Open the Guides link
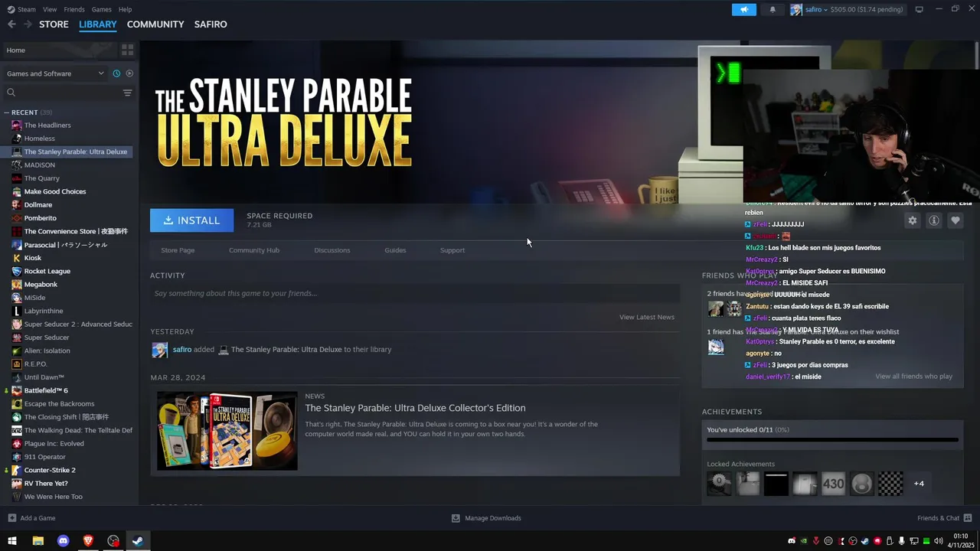This screenshot has height=551, width=980. tap(395, 250)
